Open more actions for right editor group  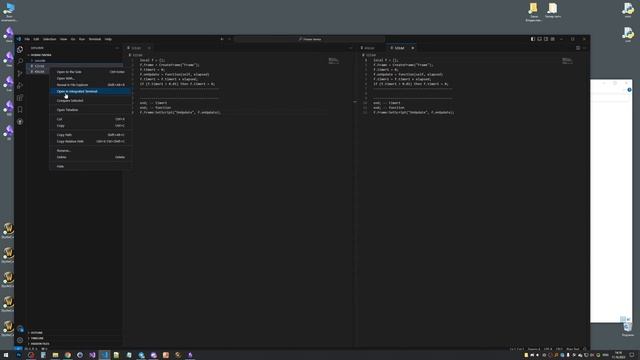point(584,48)
